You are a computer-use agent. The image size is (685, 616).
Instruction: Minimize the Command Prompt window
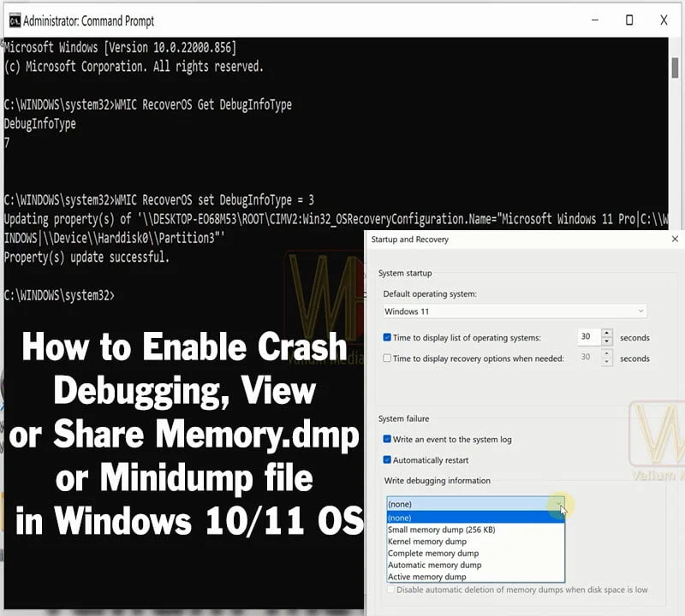(x=594, y=20)
